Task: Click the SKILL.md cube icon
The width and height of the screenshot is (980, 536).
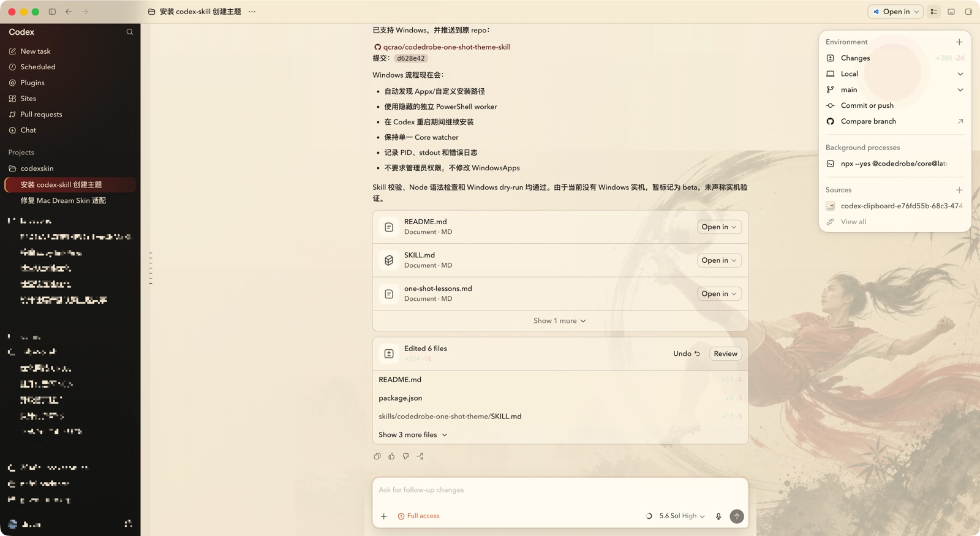Action: 389,260
